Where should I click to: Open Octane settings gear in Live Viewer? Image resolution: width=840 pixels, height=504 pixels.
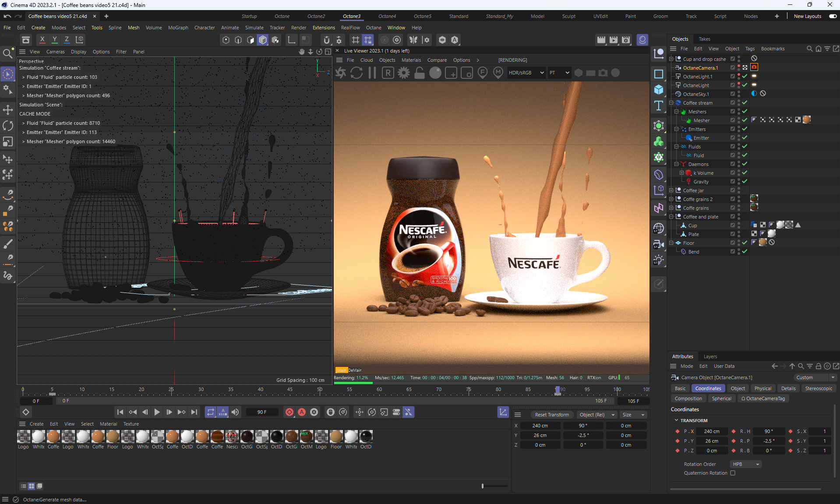pos(404,73)
